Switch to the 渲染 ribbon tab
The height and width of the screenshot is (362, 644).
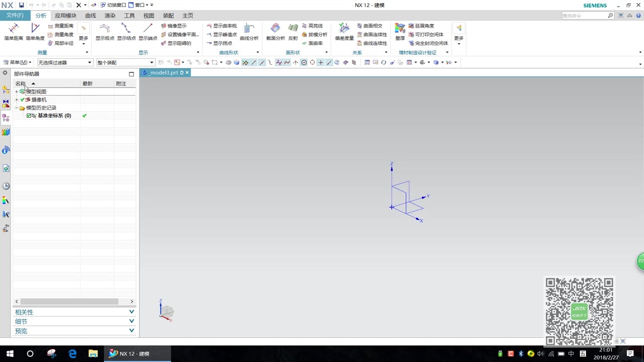point(110,16)
